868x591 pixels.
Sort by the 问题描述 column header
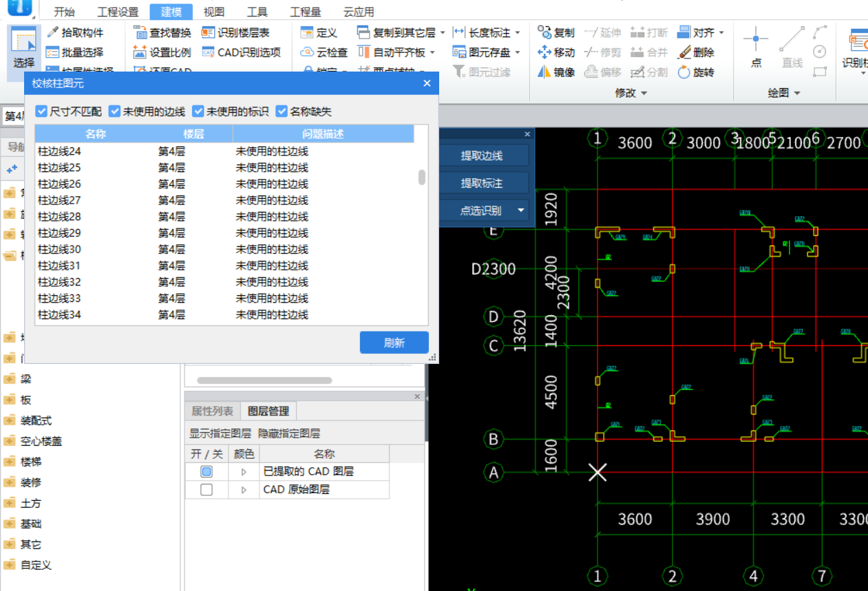point(324,133)
